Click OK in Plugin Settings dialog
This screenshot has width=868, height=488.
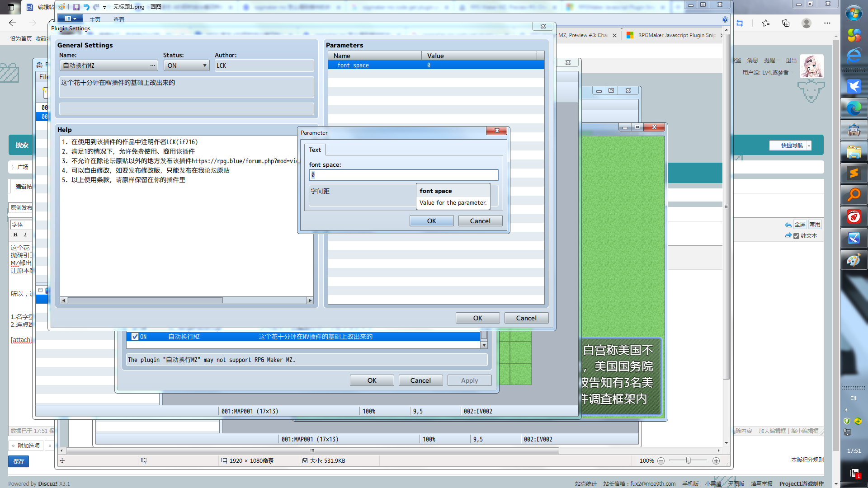tap(477, 318)
